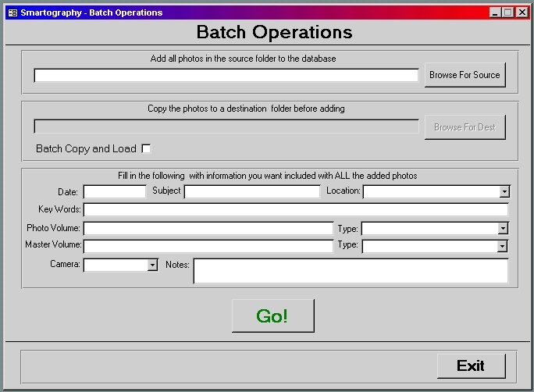Focus the Subject input field
This screenshot has height=392, width=534.
coord(252,191)
